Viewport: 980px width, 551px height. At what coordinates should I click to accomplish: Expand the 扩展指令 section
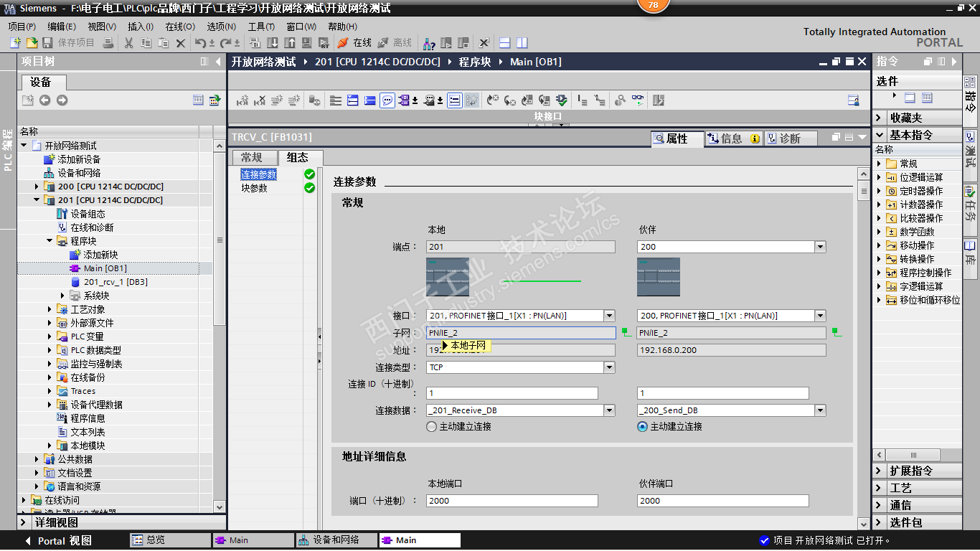tap(880, 471)
